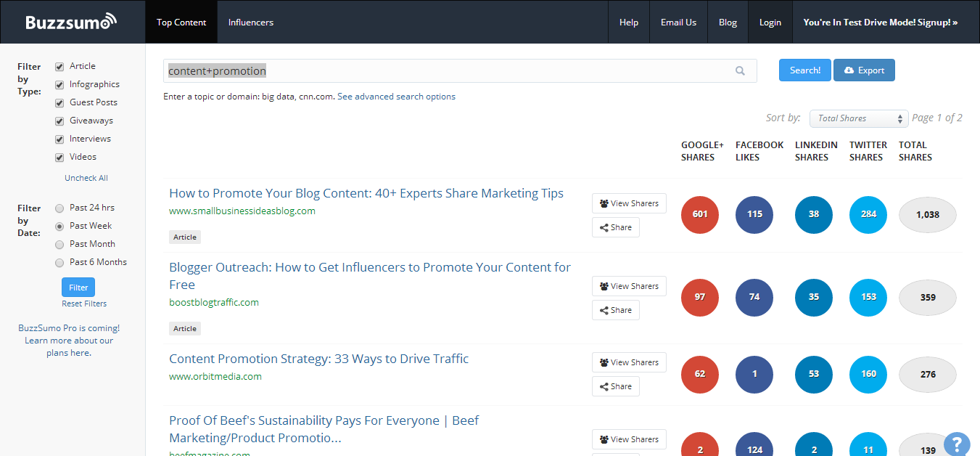Toggle the Giveaways type checkbox
The height and width of the screenshot is (456, 980).
coord(59,121)
